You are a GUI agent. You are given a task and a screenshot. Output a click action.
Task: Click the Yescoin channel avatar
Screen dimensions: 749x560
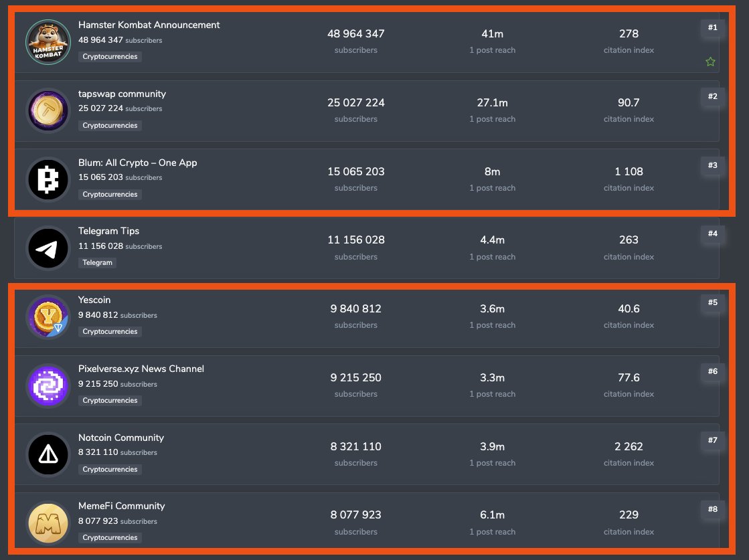[x=48, y=317]
